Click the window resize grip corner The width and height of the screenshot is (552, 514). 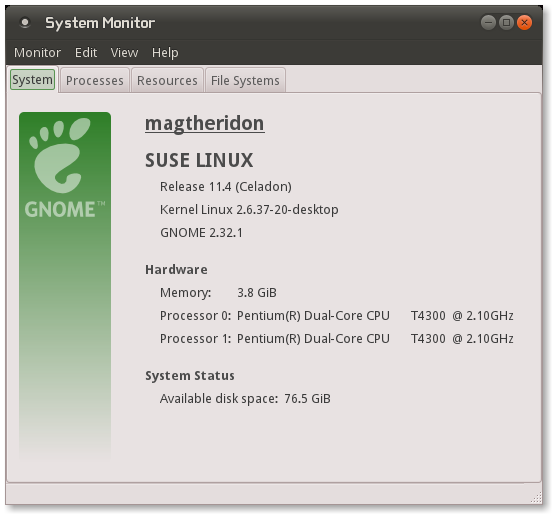[537, 498]
